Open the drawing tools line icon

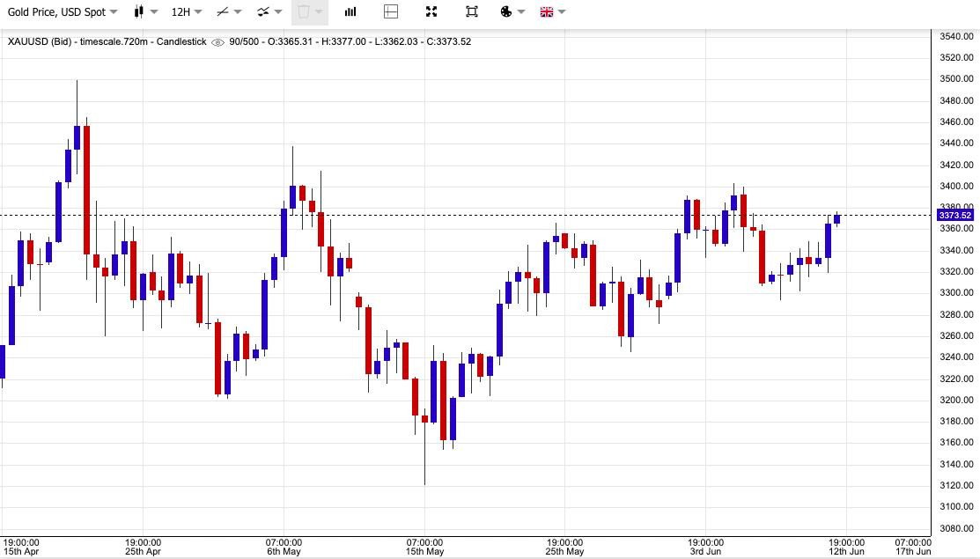223,11
